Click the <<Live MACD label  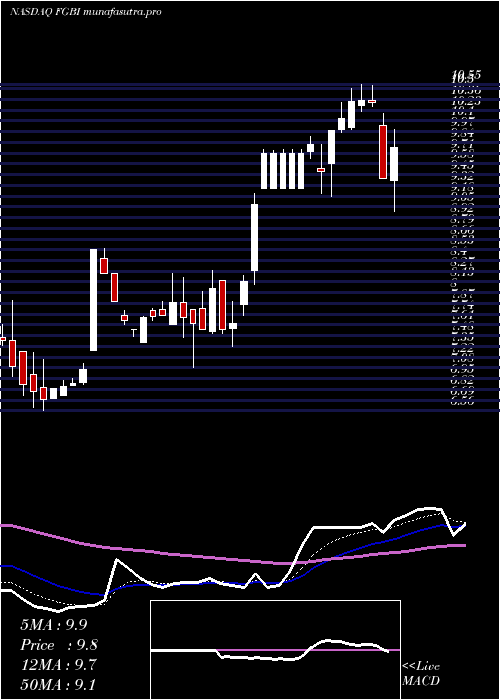[421, 674]
